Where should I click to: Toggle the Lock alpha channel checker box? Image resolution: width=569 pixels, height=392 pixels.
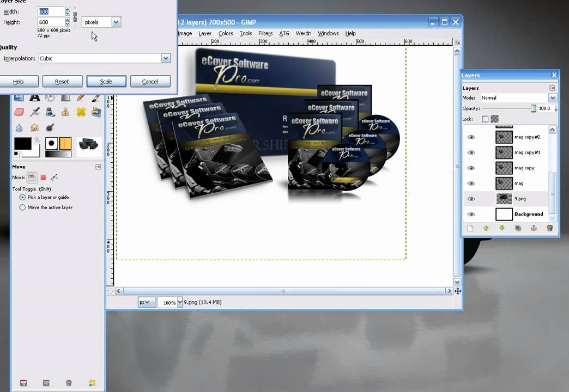[495, 119]
